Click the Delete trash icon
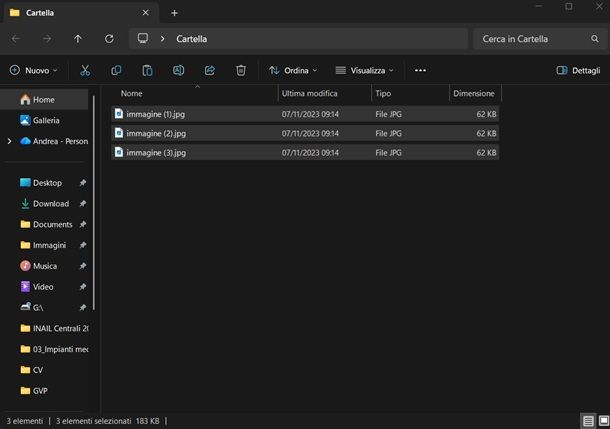 241,70
